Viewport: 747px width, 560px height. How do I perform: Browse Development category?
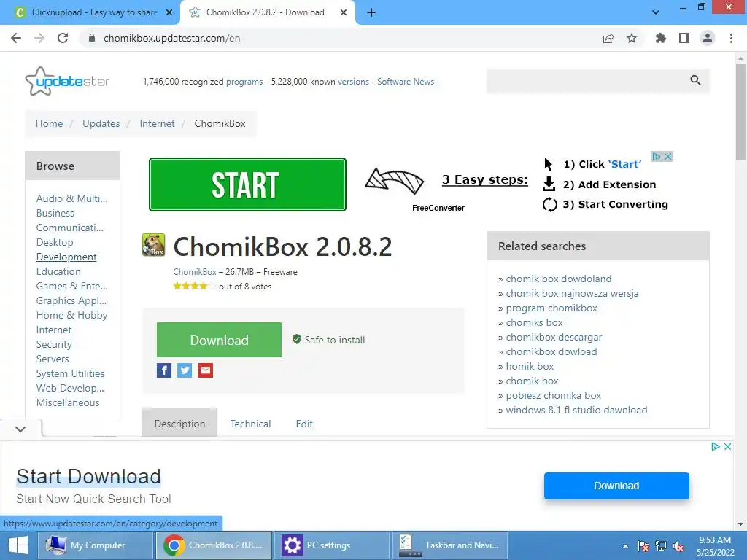pos(66,257)
